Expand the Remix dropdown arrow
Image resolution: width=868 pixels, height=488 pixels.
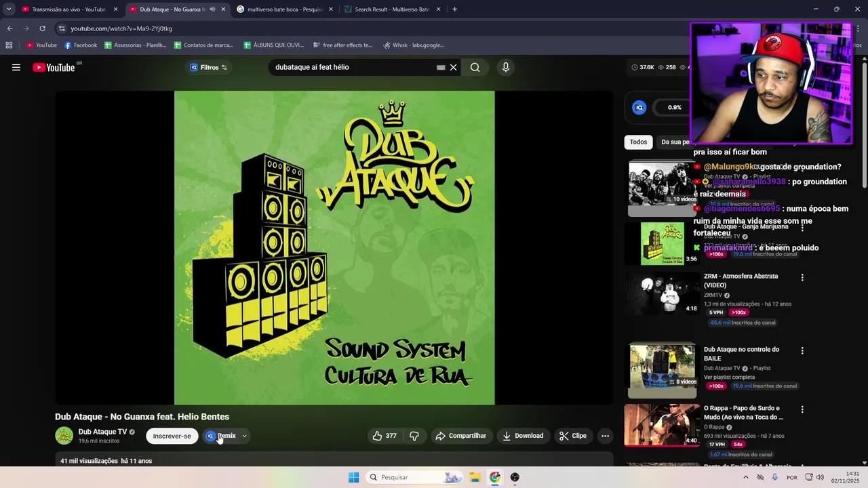(244, 436)
